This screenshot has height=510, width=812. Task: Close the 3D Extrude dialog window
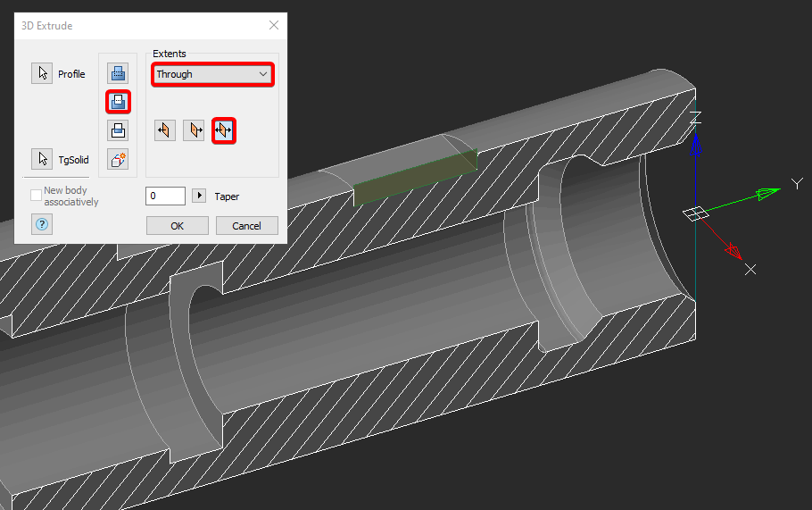pyautogui.click(x=274, y=26)
